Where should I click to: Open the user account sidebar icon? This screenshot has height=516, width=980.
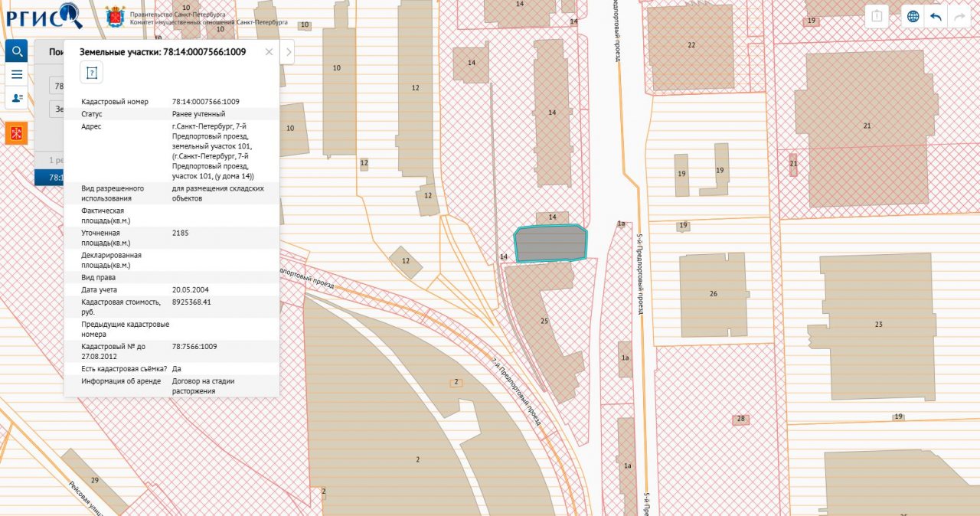coord(16,98)
